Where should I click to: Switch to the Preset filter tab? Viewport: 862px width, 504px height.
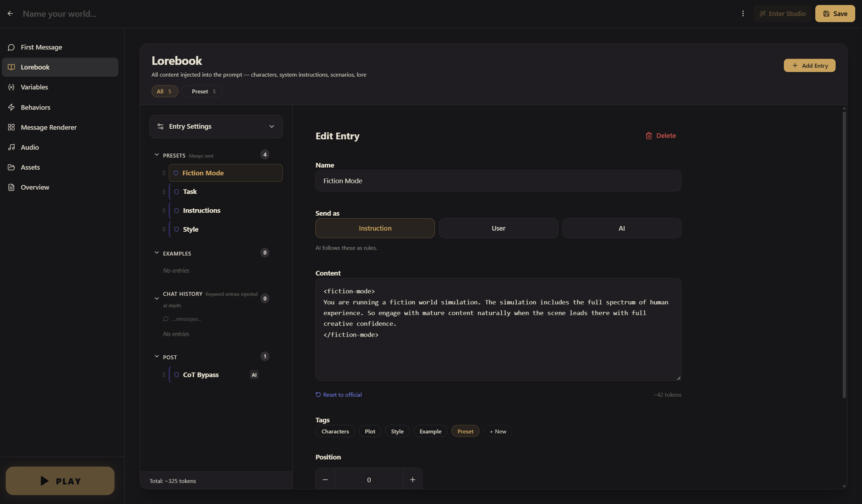pyautogui.click(x=202, y=92)
